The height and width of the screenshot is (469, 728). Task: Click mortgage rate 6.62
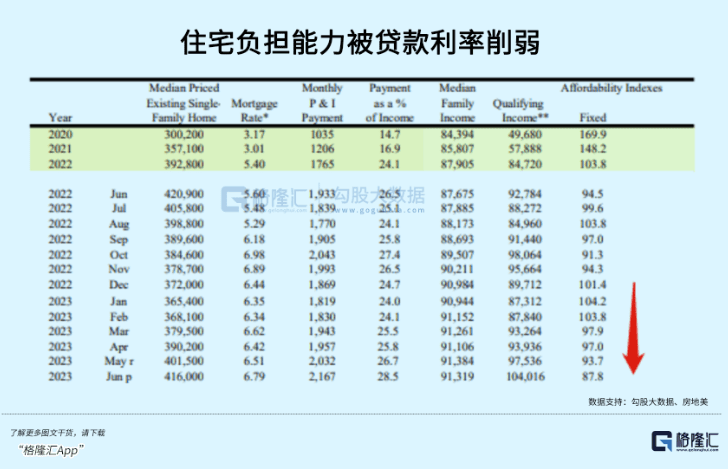pos(254,331)
